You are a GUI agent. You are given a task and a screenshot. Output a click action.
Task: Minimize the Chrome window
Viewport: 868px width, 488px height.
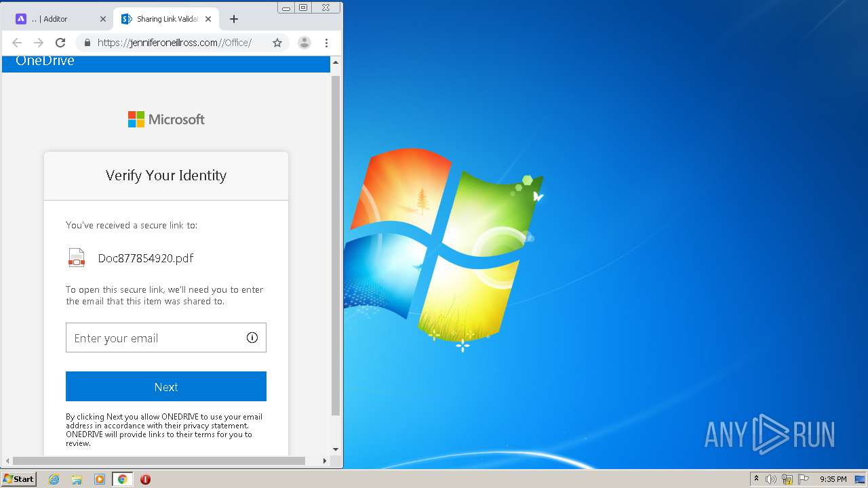(286, 8)
